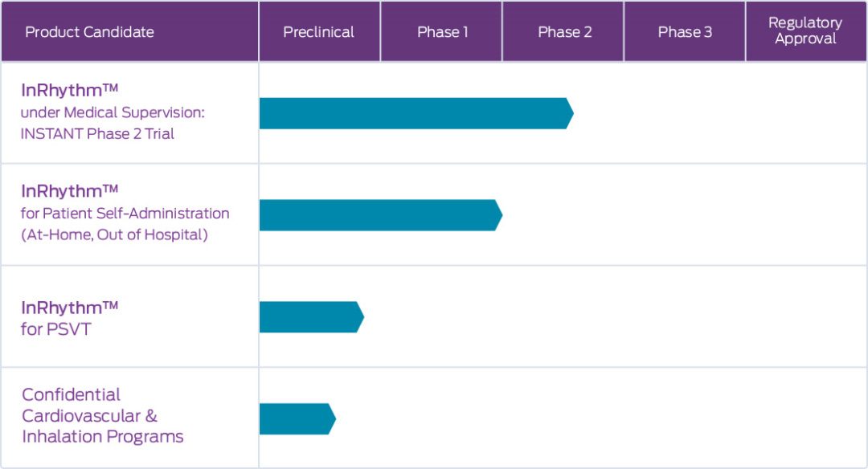Click the 'for Patient Self-Administration' label
868x469 pixels.
point(125,214)
